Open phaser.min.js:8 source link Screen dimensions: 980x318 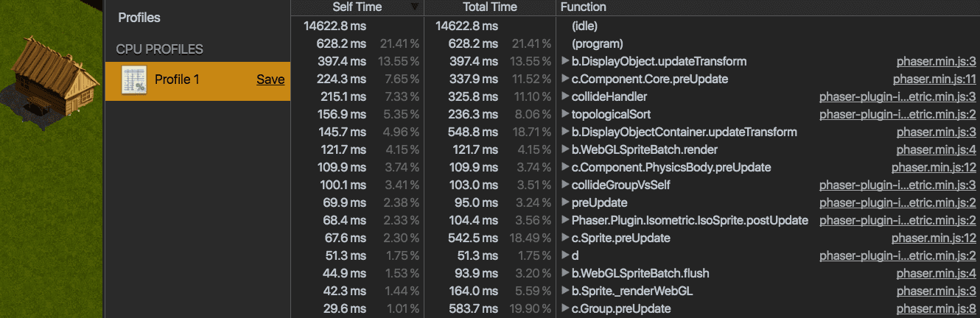click(x=937, y=308)
